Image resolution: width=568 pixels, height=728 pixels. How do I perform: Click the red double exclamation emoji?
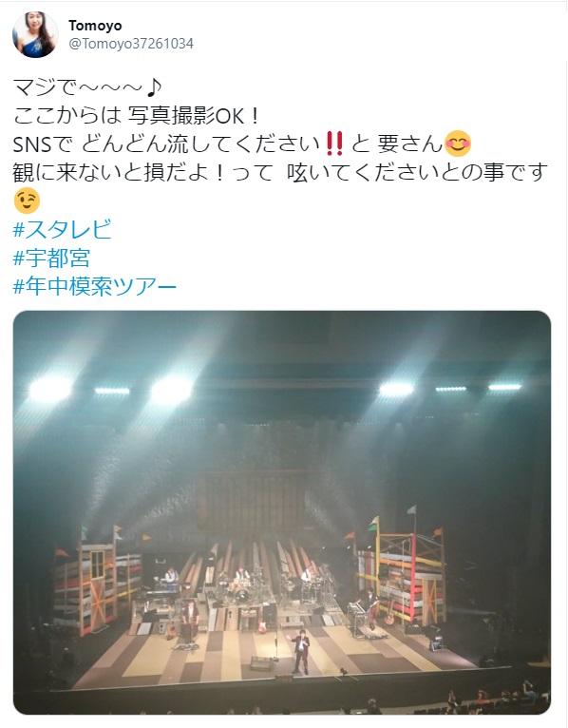click(x=335, y=144)
